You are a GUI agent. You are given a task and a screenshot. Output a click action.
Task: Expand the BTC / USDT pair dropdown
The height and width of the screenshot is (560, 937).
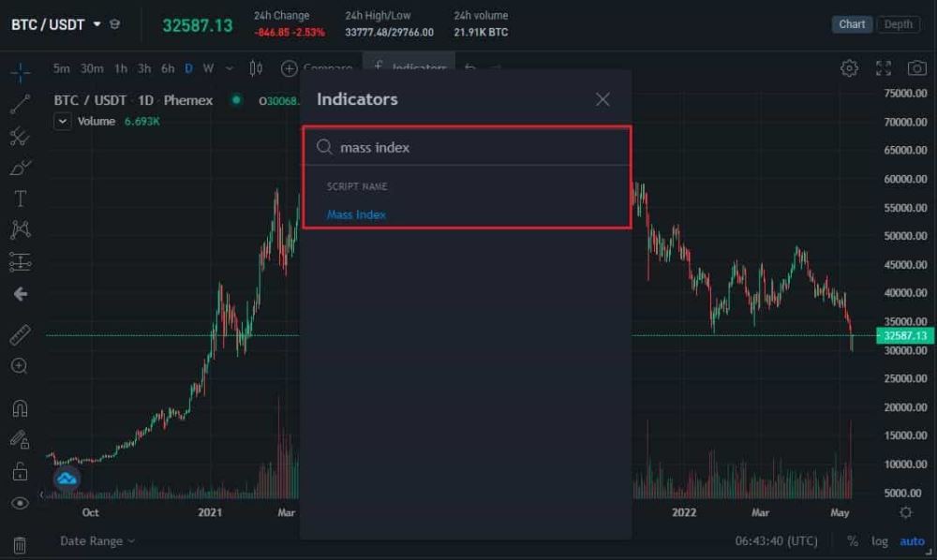point(97,24)
